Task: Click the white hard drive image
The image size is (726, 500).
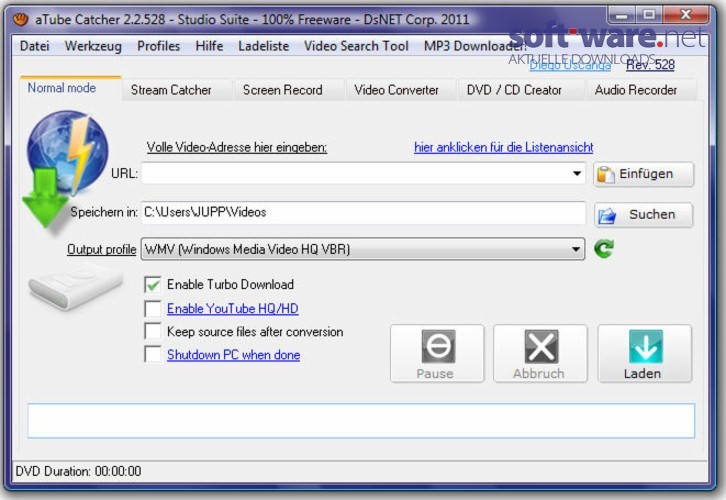Action: coord(75,286)
